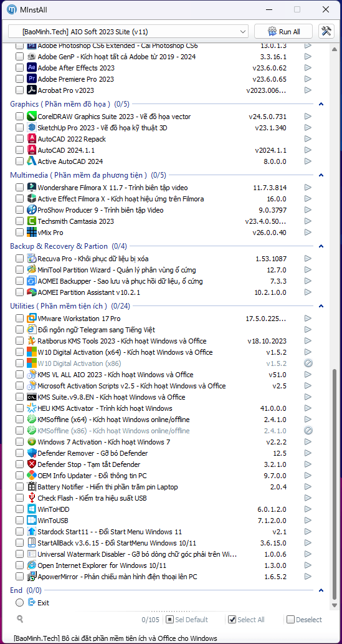Click the Run All button
The height and width of the screenshot is (644, 342).
click(x=283, y=32)
